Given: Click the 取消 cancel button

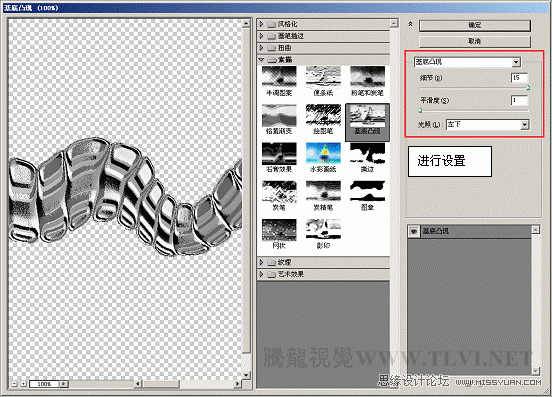Looking at the screenshot, I should coord(475,41).
